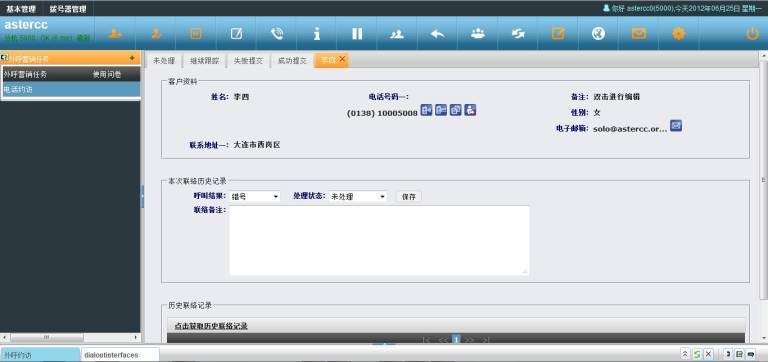Open the info icon in top toolbar

(317, 33)
